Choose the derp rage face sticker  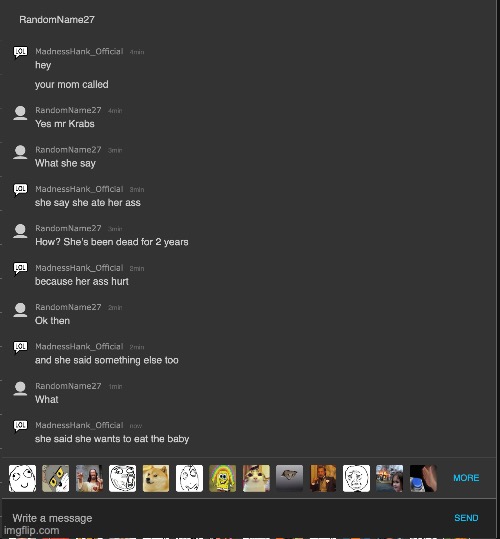pos(189,478)
